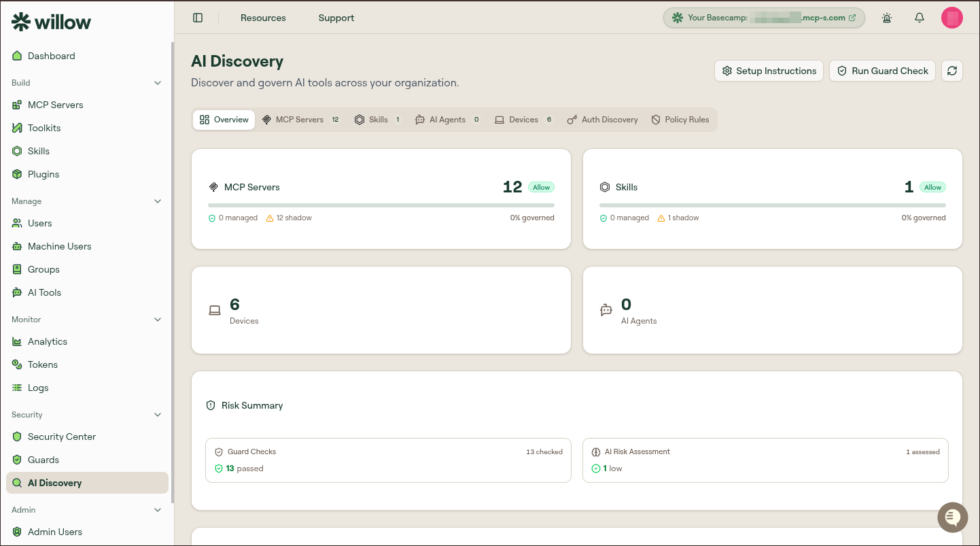Click the Security Center shield icon

coord(17,437)
